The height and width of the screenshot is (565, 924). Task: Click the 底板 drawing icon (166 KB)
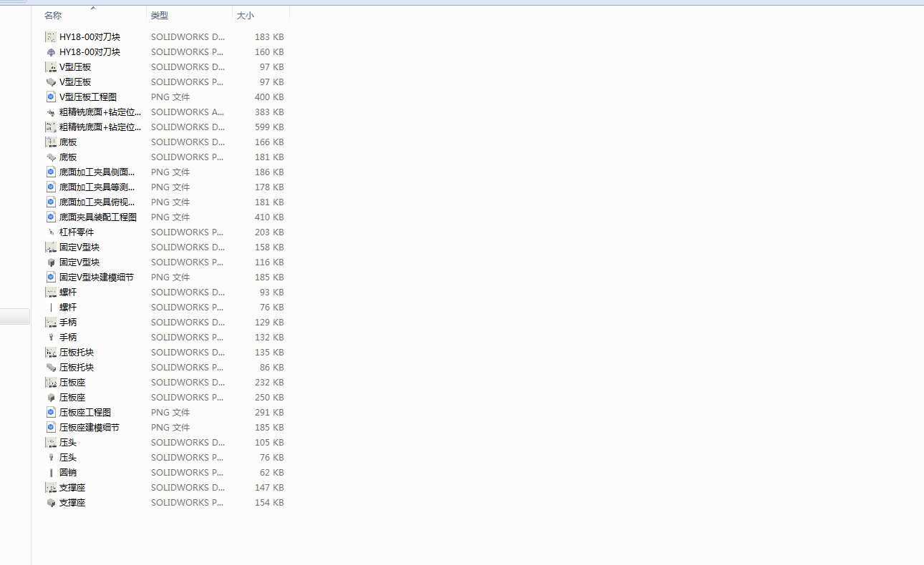click(x=51, y=142)
